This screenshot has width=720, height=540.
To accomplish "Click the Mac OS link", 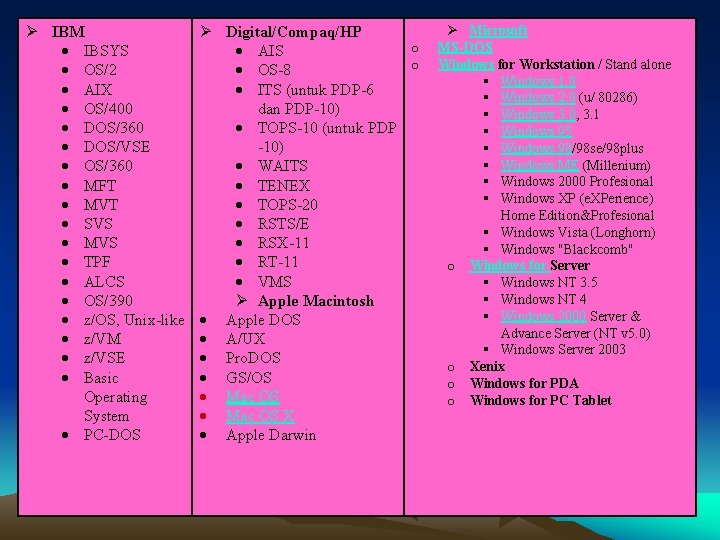I will (x=253, y=396).
